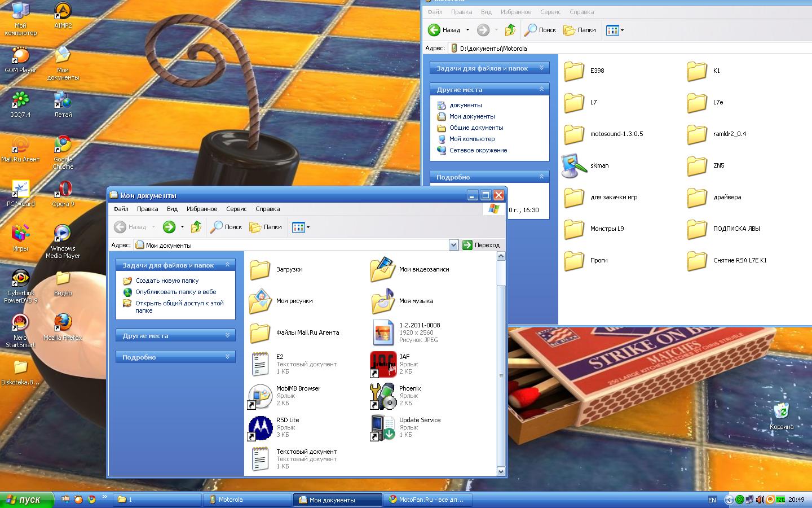Click the Up folder icon in Мои документы toolbar
This screenshot has height=508, width=812.
tap(196, 227)
